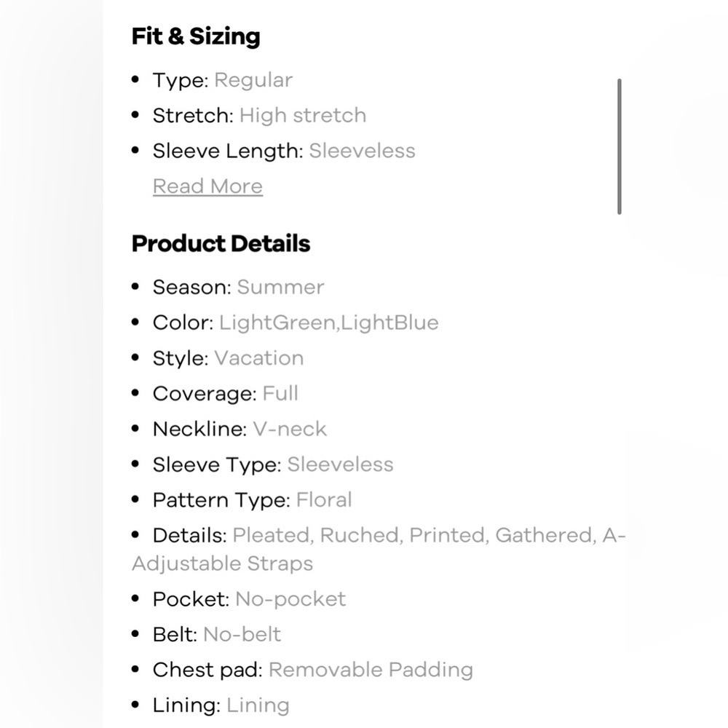Click the Sleeve Length: Sleeveless entry
Image resolution: width=728 pixels, height=728 pixels.
(x=284, y=151)
